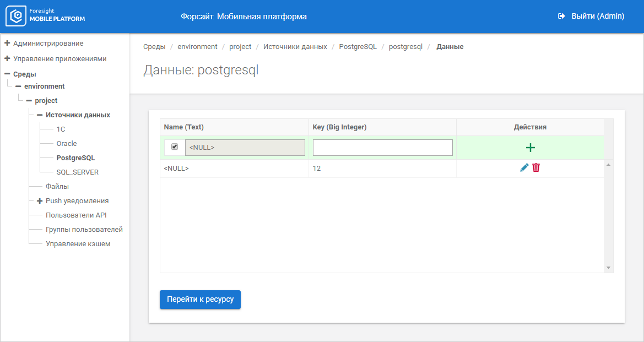Image resolution: width=644 pixels, height=342 pixels.
Task: Click the pencil edit icon for row 12
Action: coord(524,167)
